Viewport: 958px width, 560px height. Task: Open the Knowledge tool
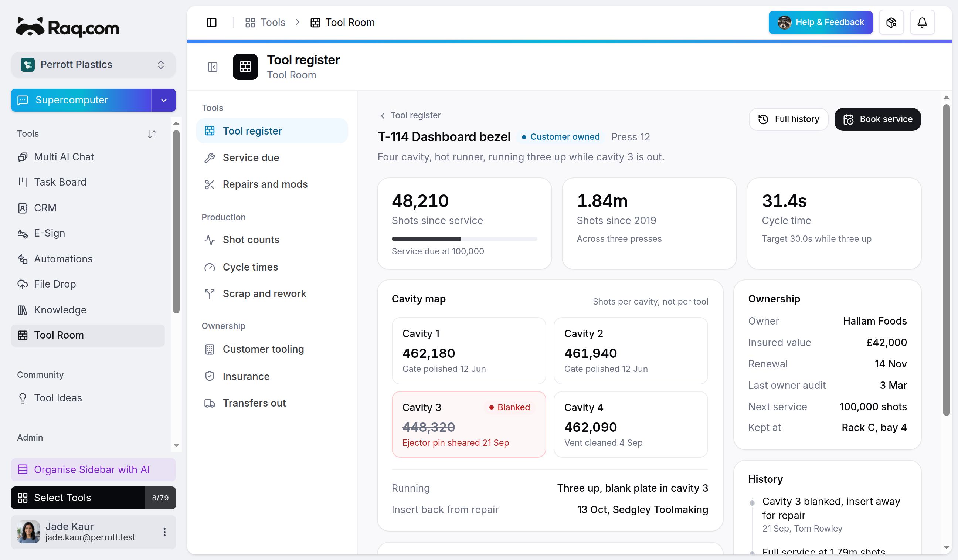(x=88, y=310)
